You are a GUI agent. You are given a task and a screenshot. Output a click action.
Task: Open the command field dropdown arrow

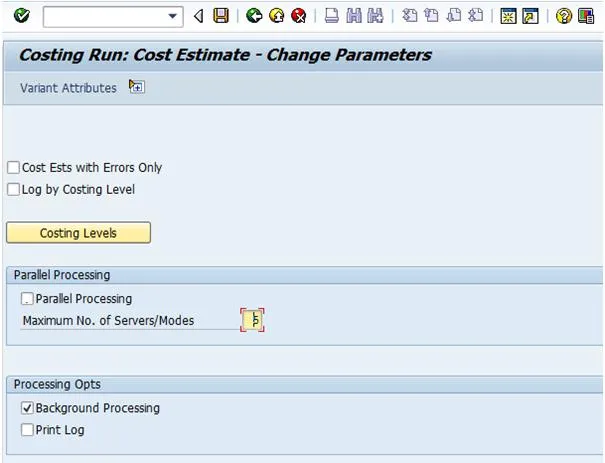pos(172,17)
